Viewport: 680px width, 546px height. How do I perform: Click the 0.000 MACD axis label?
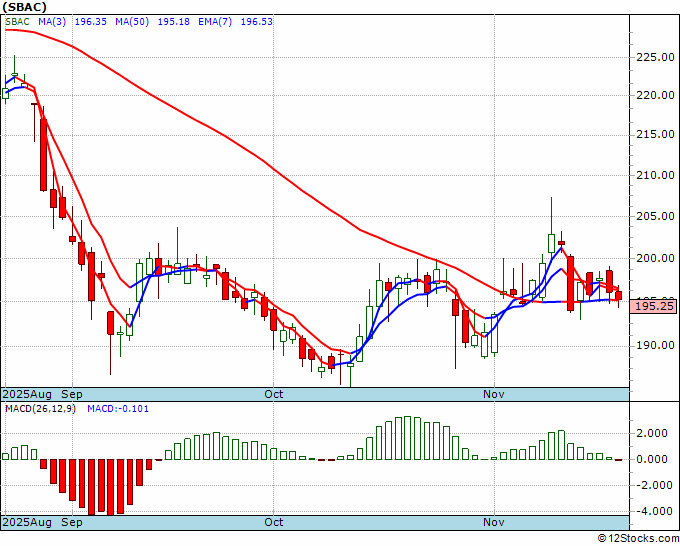[652, 459]
